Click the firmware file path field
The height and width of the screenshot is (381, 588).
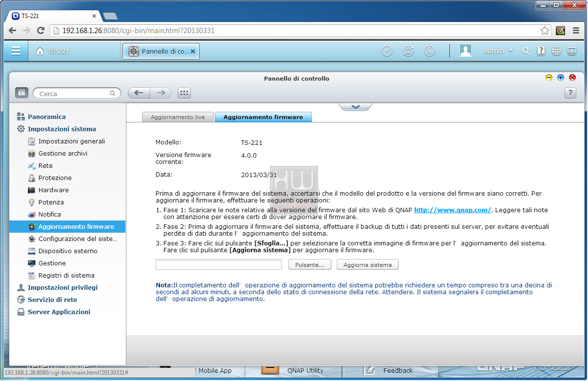(219, 264)
